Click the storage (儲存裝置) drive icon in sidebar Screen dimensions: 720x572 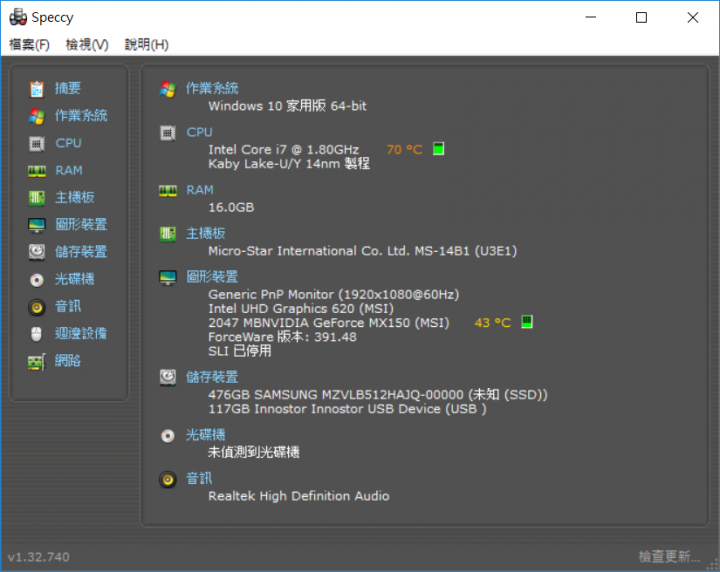point(37,252)
